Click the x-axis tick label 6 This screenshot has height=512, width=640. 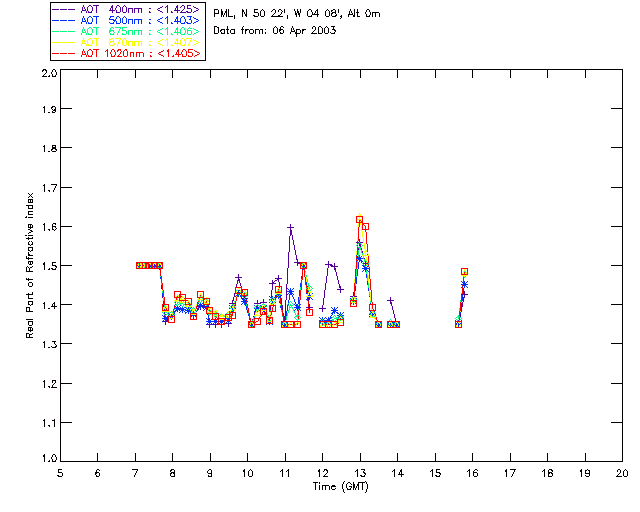tap(98, 473)
